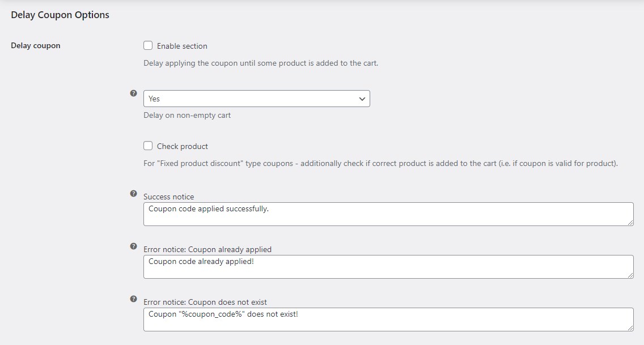This screenshot has width=644, height=345.
Task: Check the "Check product" checkbox
Action: tap(148, 146)
